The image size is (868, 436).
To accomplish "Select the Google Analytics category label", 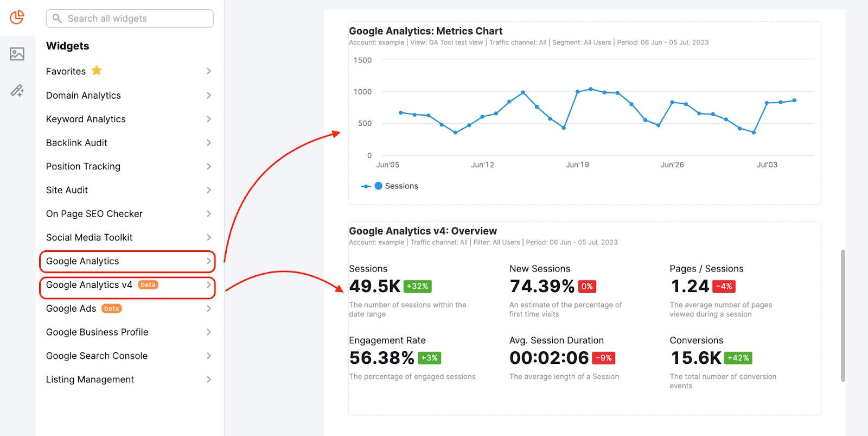I will tap(82, 261).
